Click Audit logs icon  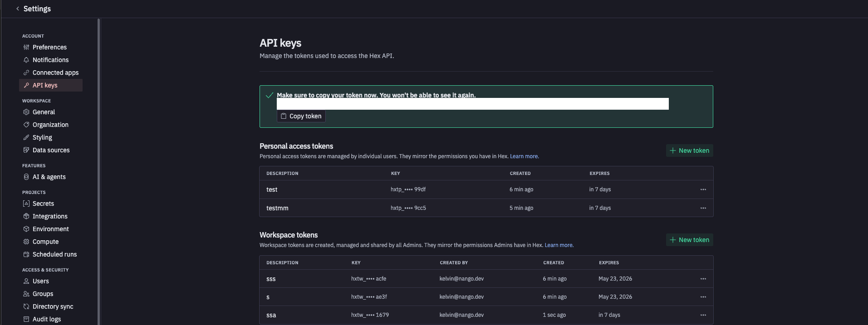[x=26, y=319]
